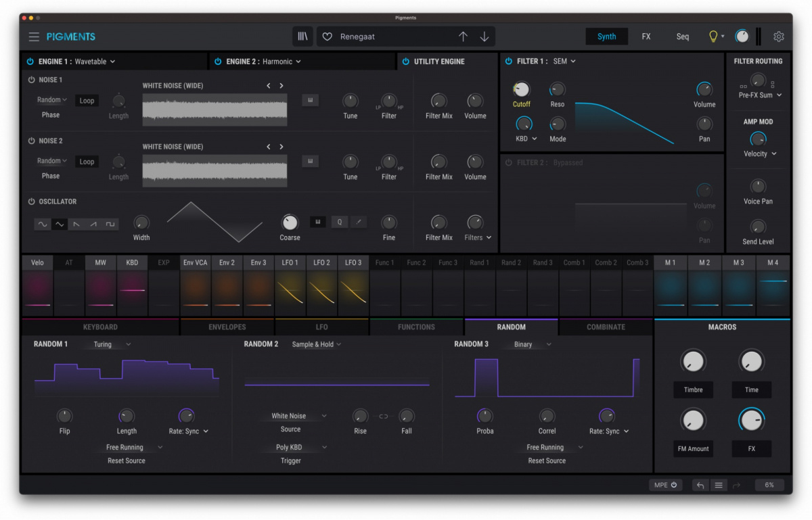Open the Random 1 Turing mode dropdown
Image resolution: width=812 pixels, height=520 pixels.
tap(107, 344)
